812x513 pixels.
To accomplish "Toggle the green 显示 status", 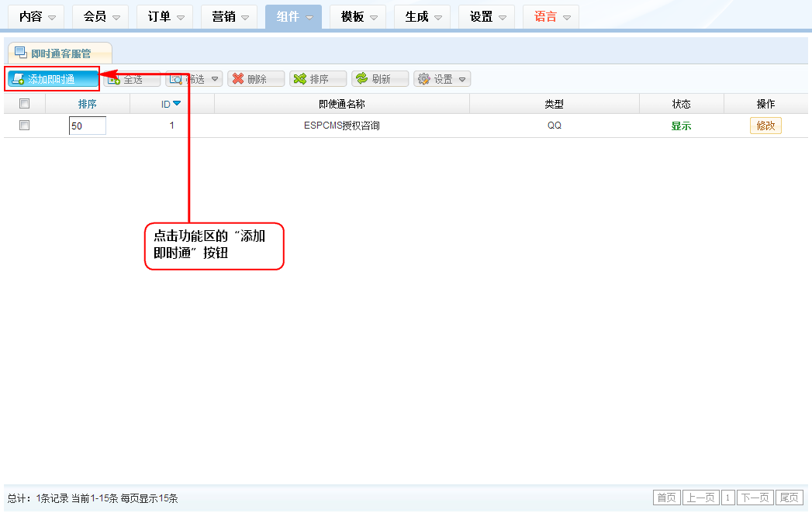I will (x=681, y=126).
